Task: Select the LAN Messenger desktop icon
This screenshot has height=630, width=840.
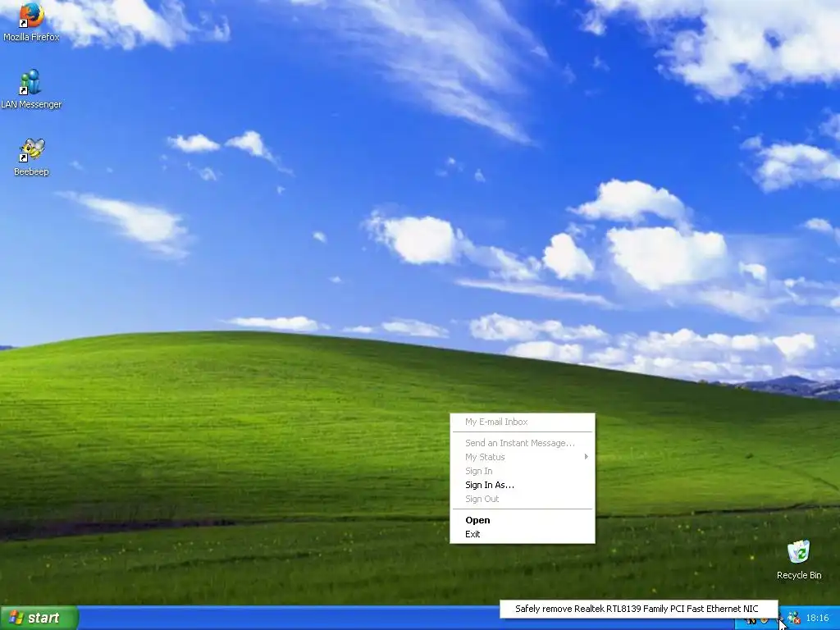Action: coord(30,82)
